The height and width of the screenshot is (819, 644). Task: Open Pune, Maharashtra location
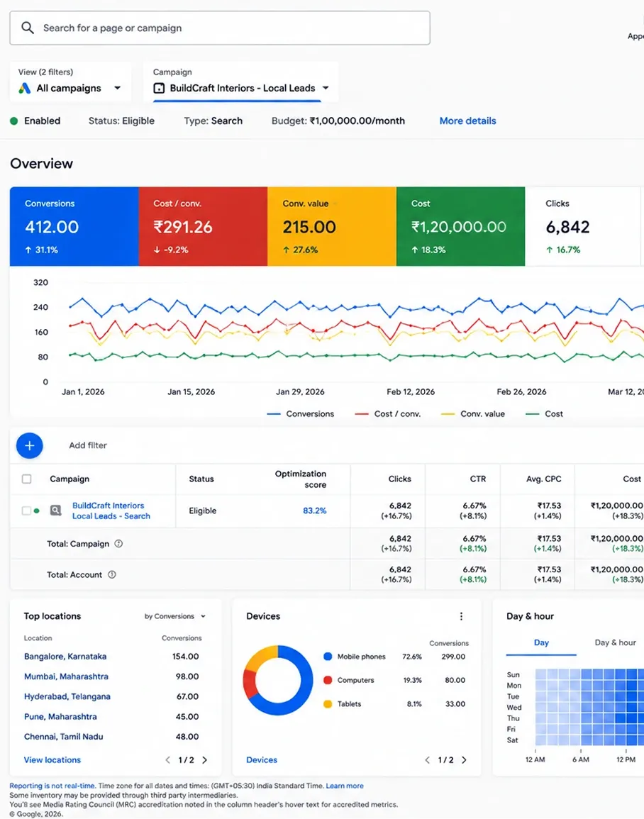(x=60, y=717)
